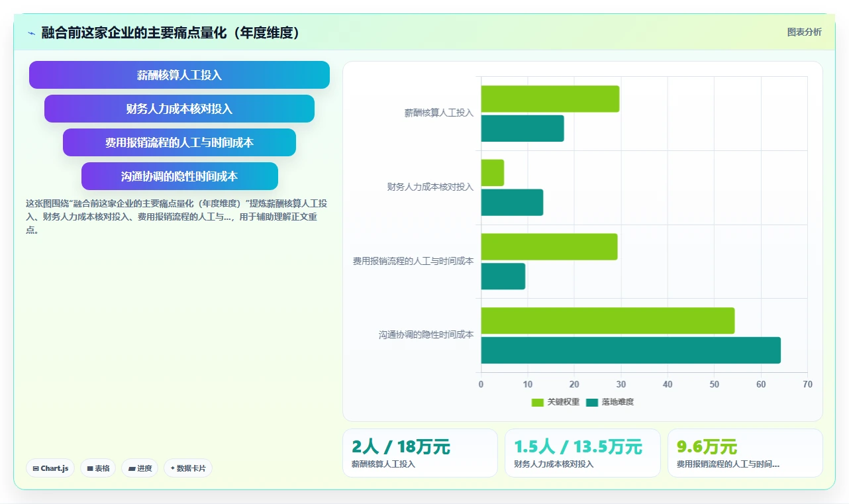Open the 1.5人 / 13.5万元 data card
This screenshot has width=849, height=504.
583,453
